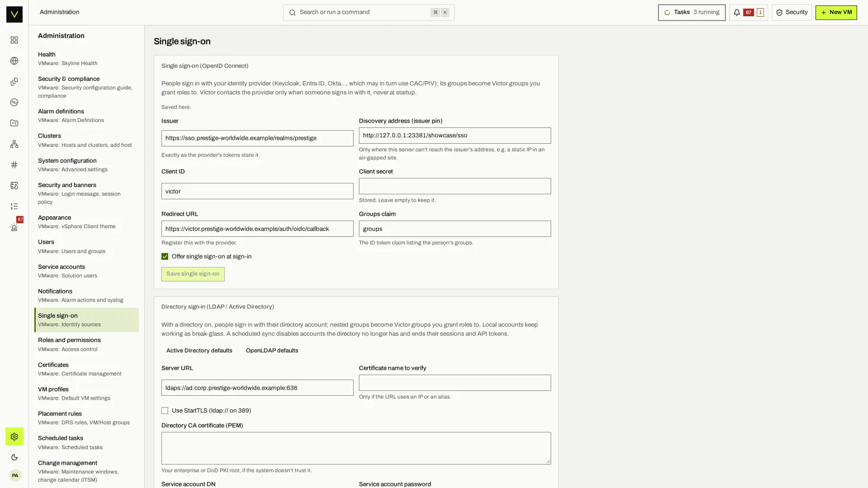Open the copy-files icon in sidebar
Image resolution: width=868 pixels, height=488 pixels.
click(14, 82)
